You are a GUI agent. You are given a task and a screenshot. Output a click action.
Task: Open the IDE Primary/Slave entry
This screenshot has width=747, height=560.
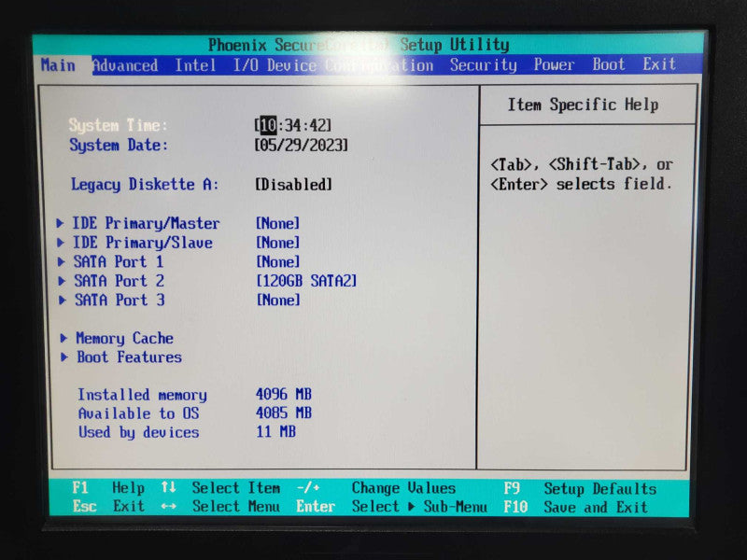click(143, 243)
